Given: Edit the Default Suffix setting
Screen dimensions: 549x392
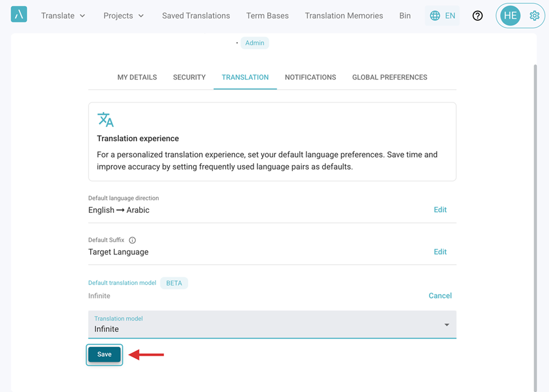Looking at the screenshot, I should [440, 252].
